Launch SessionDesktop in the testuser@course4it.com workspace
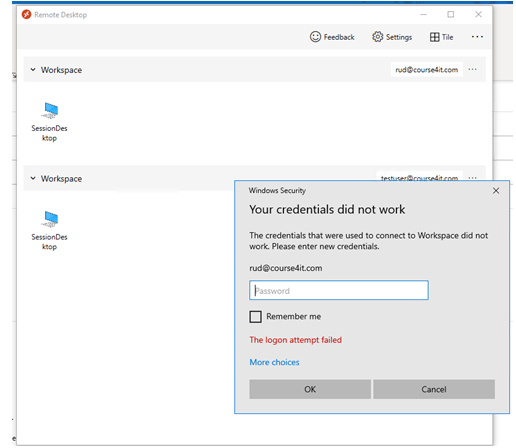This screenshot has width=516, height=448. point(49,231)
